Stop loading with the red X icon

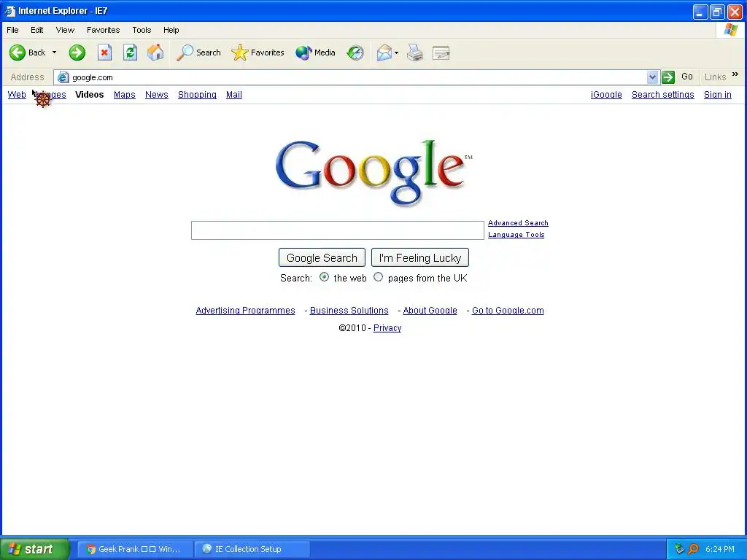pyautogui.click(x=104, y=52)
